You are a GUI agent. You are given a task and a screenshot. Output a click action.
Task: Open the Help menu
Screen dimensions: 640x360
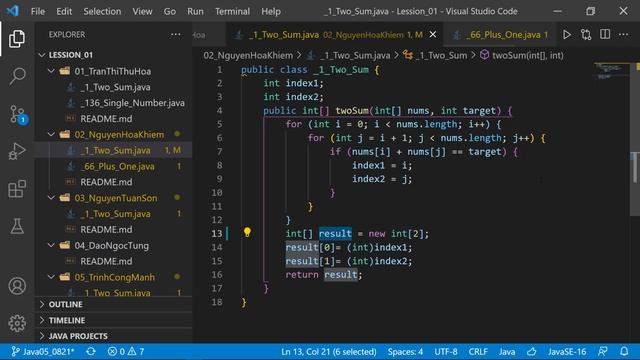tap(271, 11)
